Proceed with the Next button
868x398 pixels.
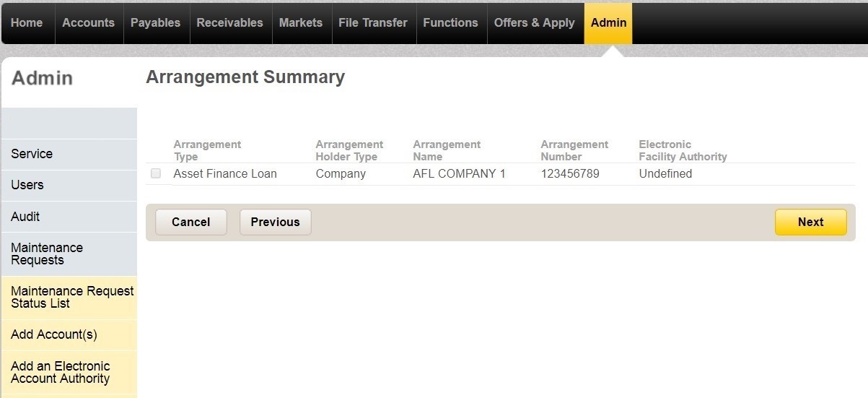click(x=811, y=222)
